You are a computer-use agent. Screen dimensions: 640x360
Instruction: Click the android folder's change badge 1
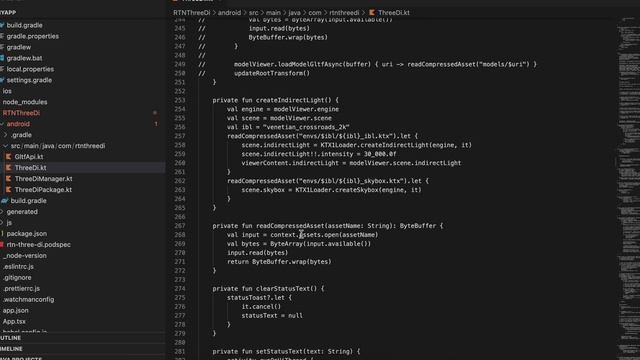156,124
